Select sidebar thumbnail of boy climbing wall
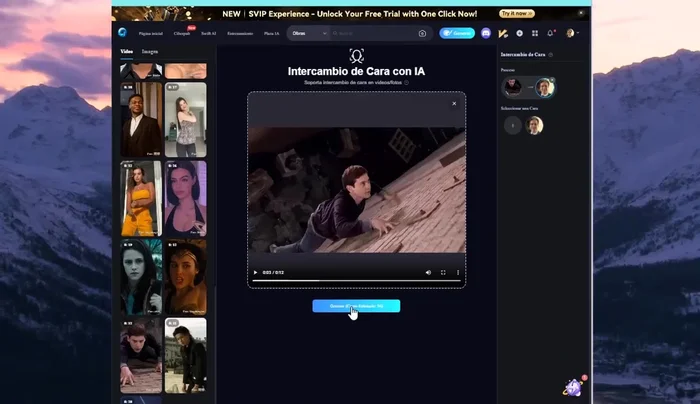The image size is (700, 404). click(141, 355)
